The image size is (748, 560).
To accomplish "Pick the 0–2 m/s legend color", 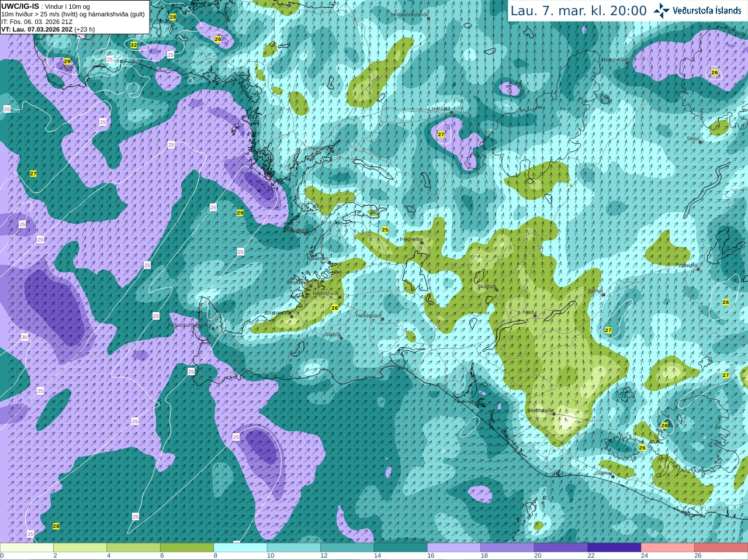I will pos(26,548).
